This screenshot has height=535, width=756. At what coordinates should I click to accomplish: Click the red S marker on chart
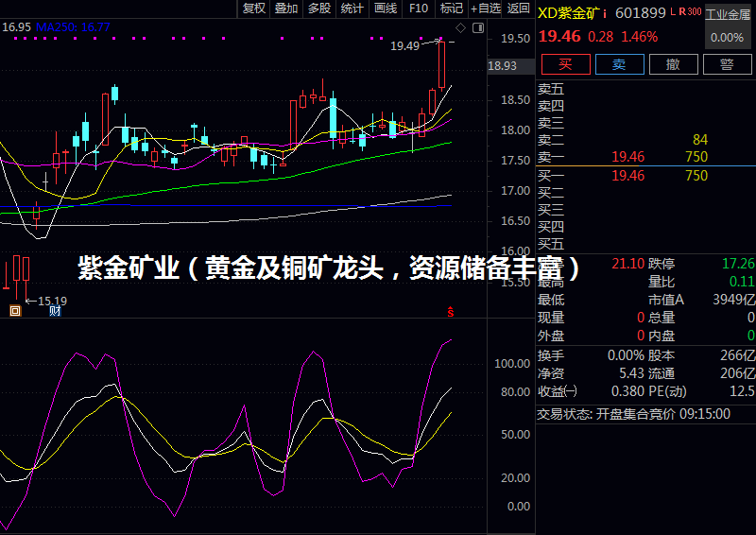[x=451, y=312]
